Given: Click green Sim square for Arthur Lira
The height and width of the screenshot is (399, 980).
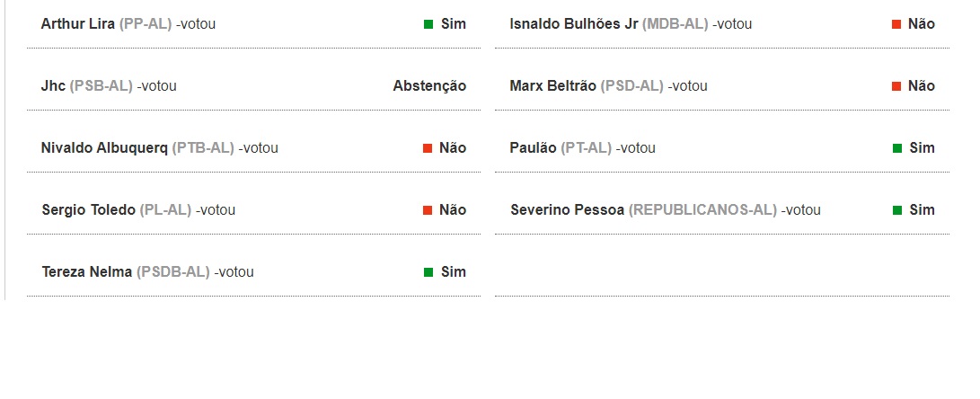Looking at the screenshot, I should pyautogui.click(x=428, y=24).
